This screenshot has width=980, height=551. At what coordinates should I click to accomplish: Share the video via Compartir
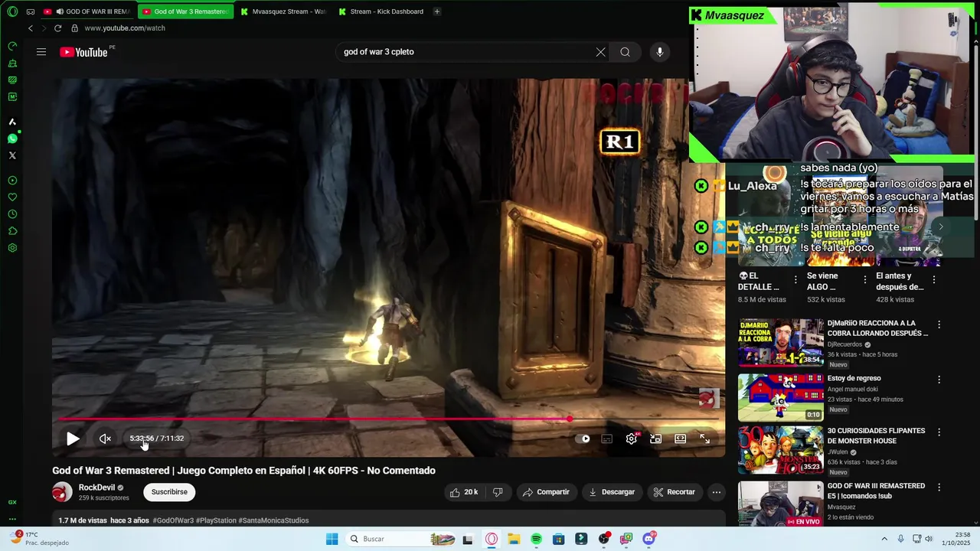point(546,492)
